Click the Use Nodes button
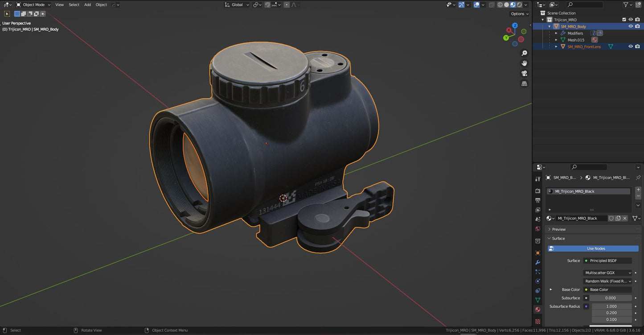The image size is (644, 335). tap(595, 248)
